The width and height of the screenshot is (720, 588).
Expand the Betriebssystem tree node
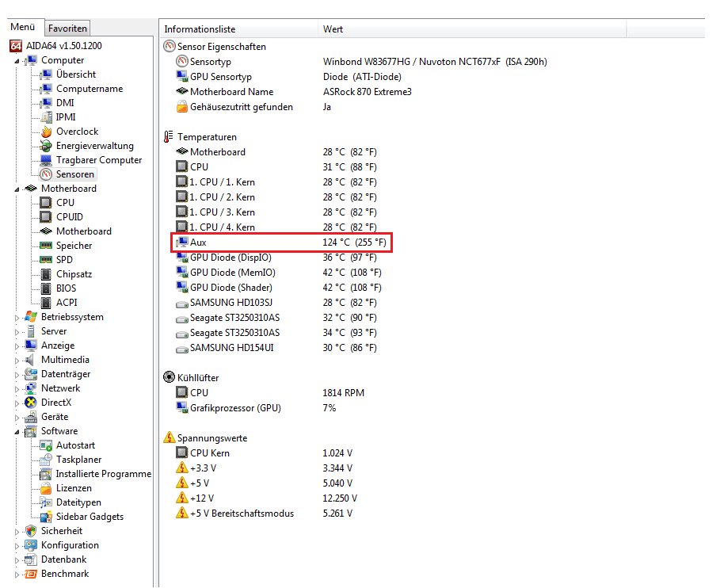(17, 318)
